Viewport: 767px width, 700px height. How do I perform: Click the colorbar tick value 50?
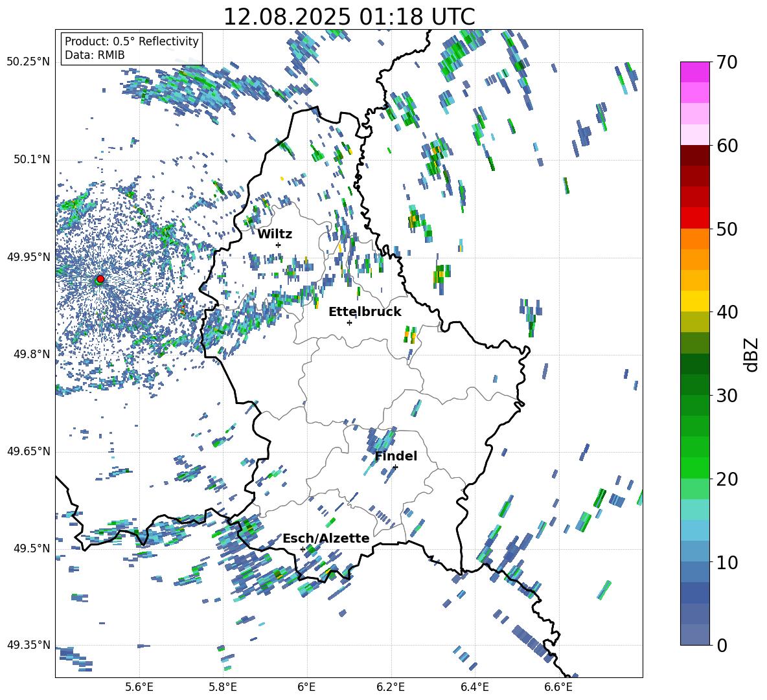tap(727, 229)
